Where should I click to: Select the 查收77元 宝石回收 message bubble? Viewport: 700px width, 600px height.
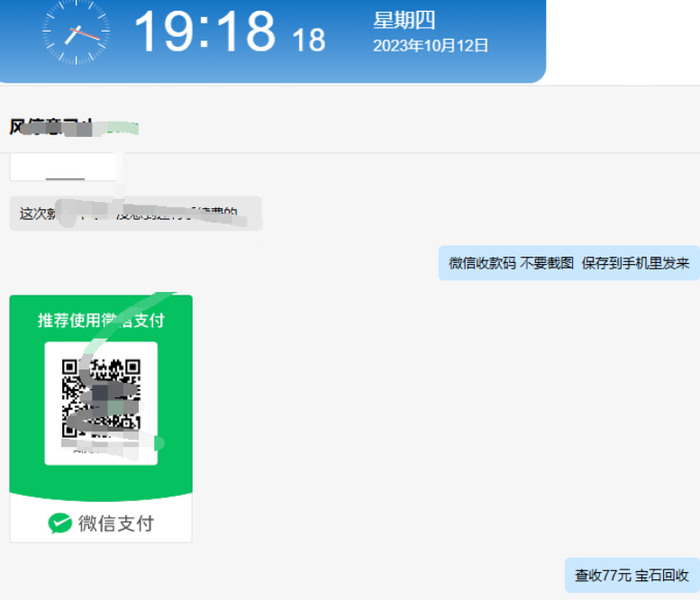(632, 575)
